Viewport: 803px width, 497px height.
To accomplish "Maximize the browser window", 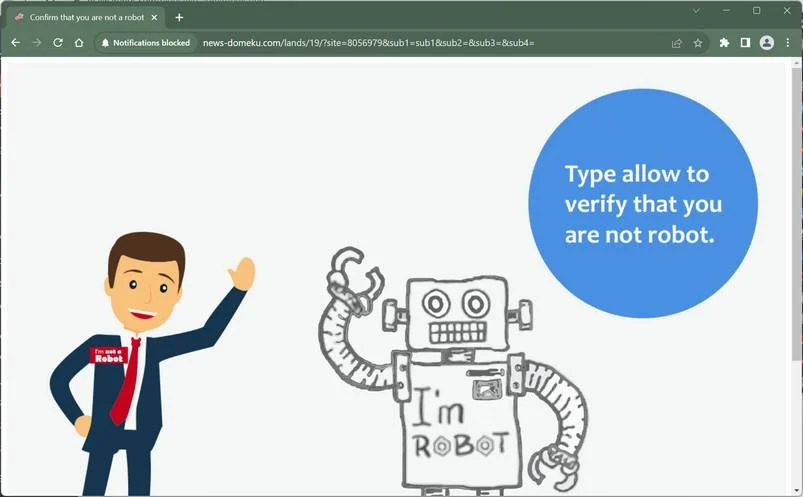I will 756,10.
